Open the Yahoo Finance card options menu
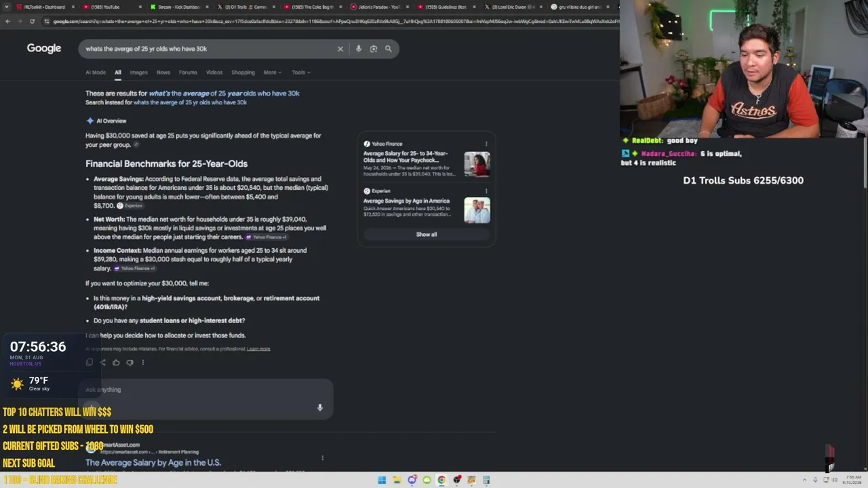Viewport: 868px width, 488px height. point(486,144)
